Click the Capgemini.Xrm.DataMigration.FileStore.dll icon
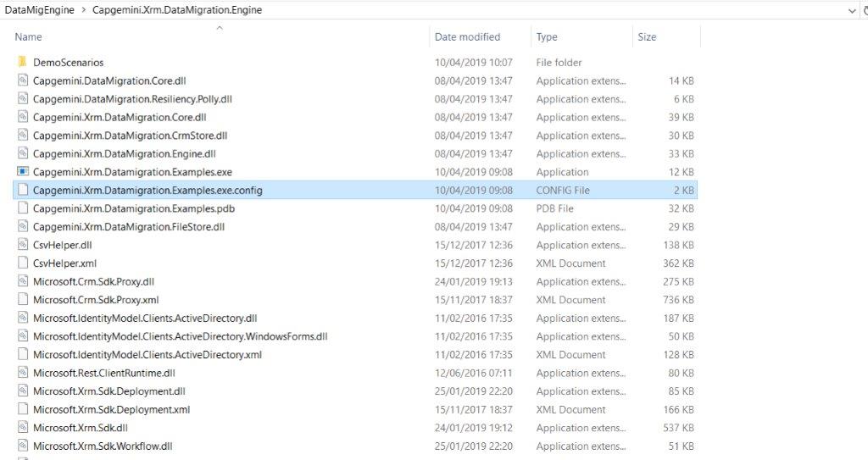The image size is (868, 460). click(x=23, y=226)
